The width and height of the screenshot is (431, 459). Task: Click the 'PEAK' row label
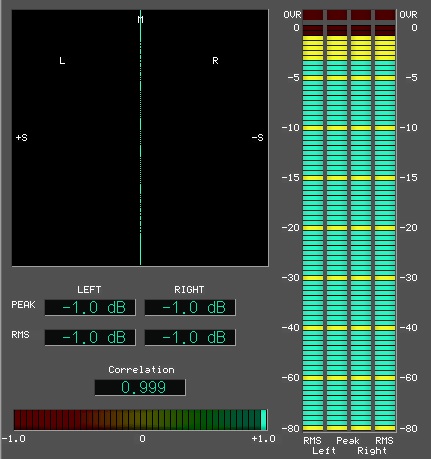pos(23,305)
